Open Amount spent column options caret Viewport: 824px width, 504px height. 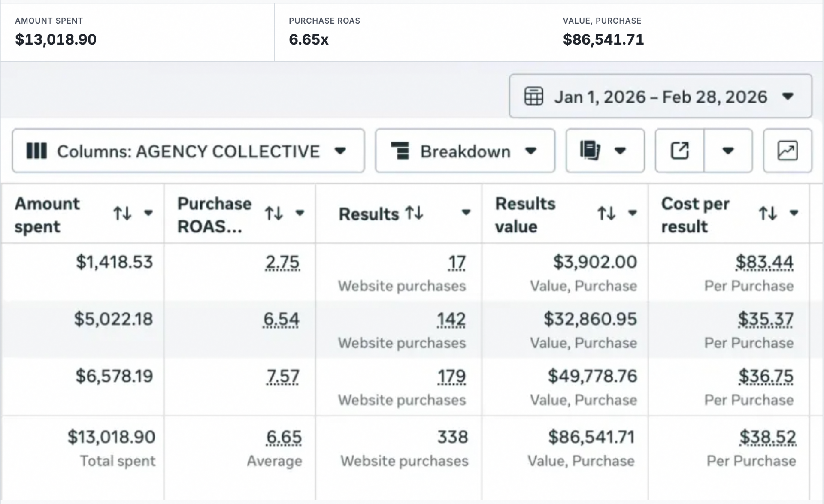click(148, 213)
